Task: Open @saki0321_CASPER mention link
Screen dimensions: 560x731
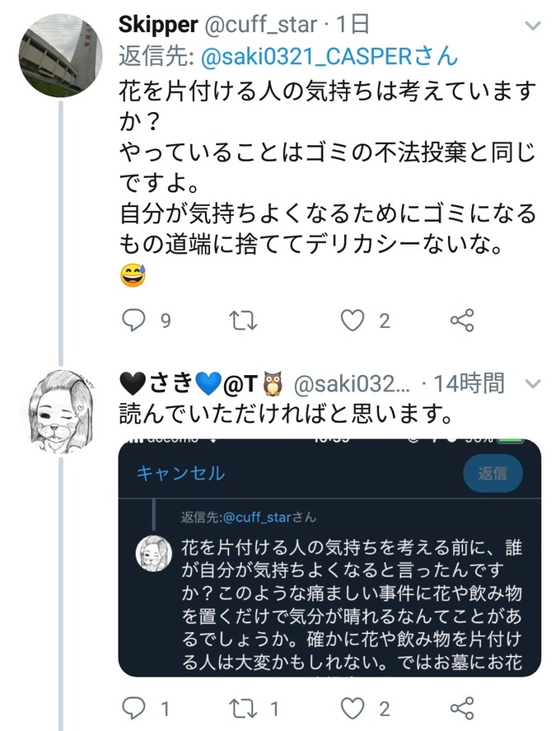Action: [329, 57]
